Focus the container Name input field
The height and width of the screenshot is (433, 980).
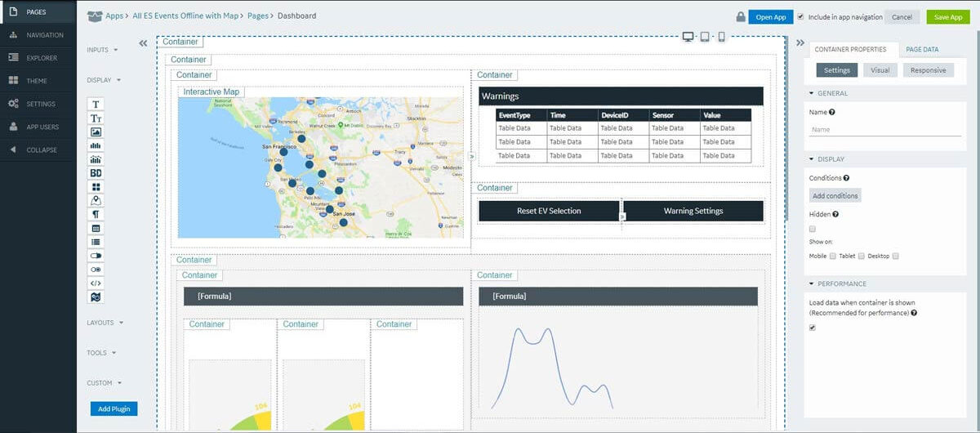pos(885,129)
